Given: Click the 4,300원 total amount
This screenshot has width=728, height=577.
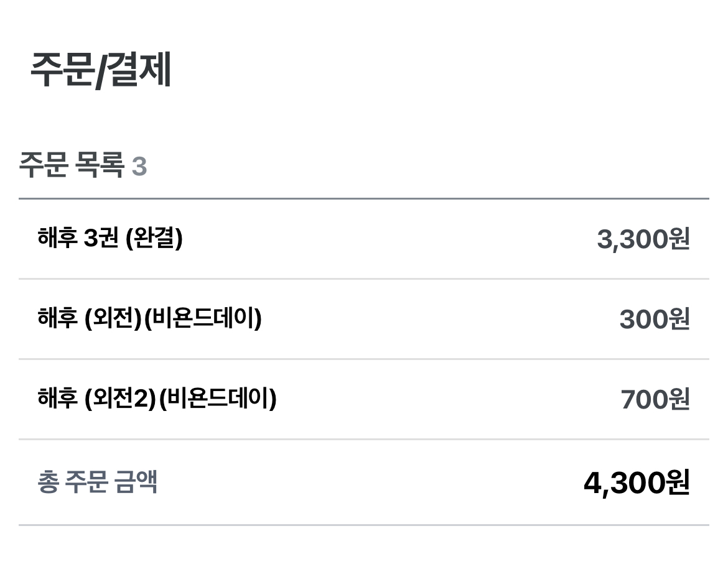Looking at the screenshot, I should [636, 483].
